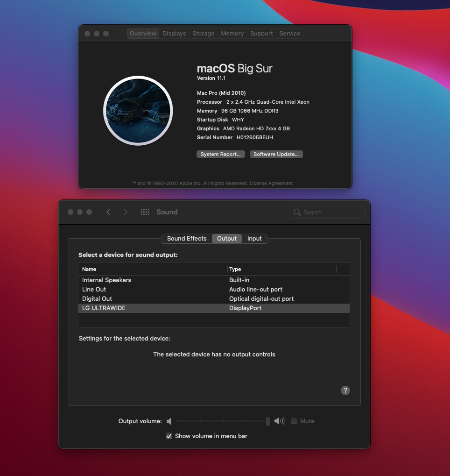
Task: Open System Report
Action: (x=221, y=154)
